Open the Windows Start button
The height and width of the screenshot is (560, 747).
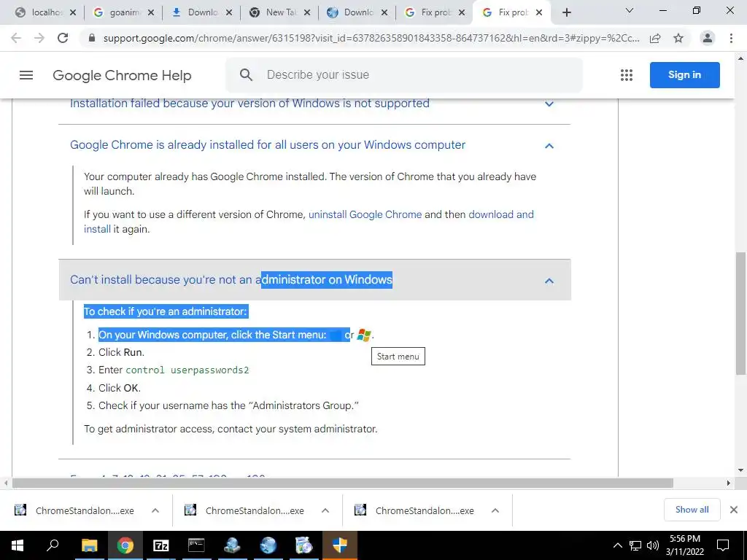pos(18,545)
